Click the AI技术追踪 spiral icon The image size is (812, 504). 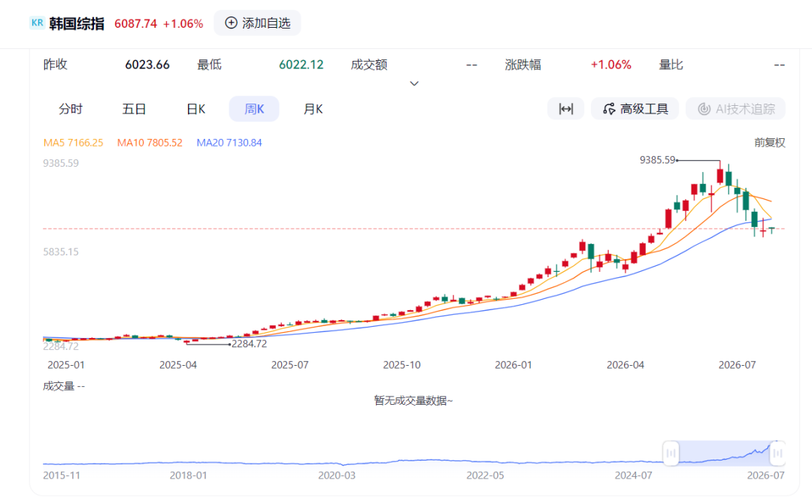pyautogui.click(x=704, y=109)
